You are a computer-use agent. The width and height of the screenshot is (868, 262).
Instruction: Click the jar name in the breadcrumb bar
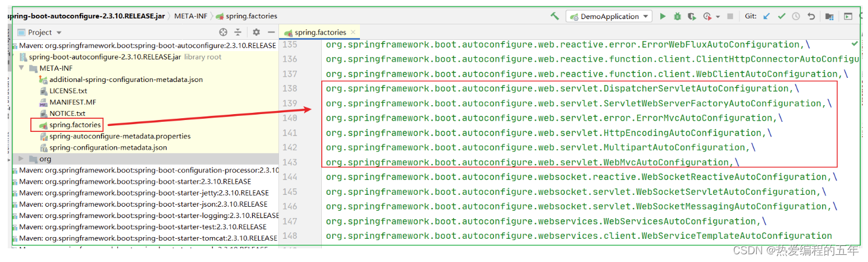pos(86,16)
